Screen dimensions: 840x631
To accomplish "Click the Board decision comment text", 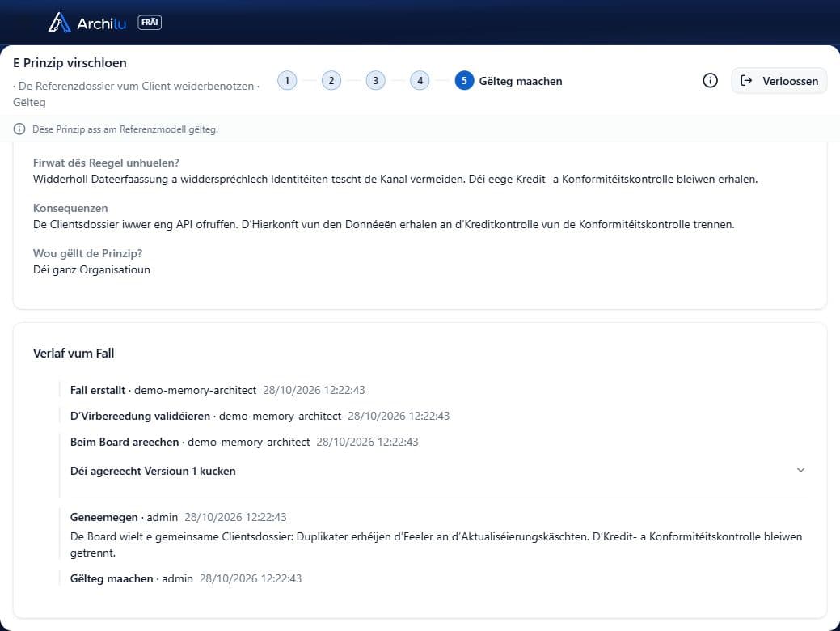I will [x=436, y=544].
